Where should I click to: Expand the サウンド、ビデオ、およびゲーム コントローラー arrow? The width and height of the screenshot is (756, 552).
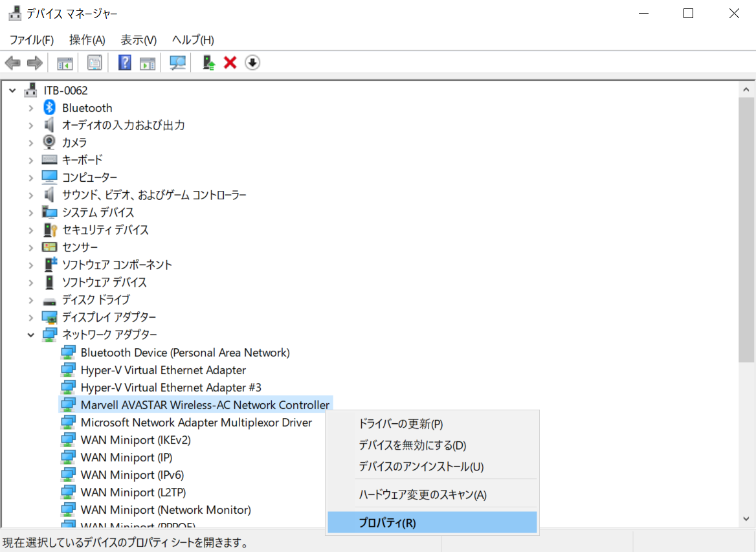click(31, 195)
